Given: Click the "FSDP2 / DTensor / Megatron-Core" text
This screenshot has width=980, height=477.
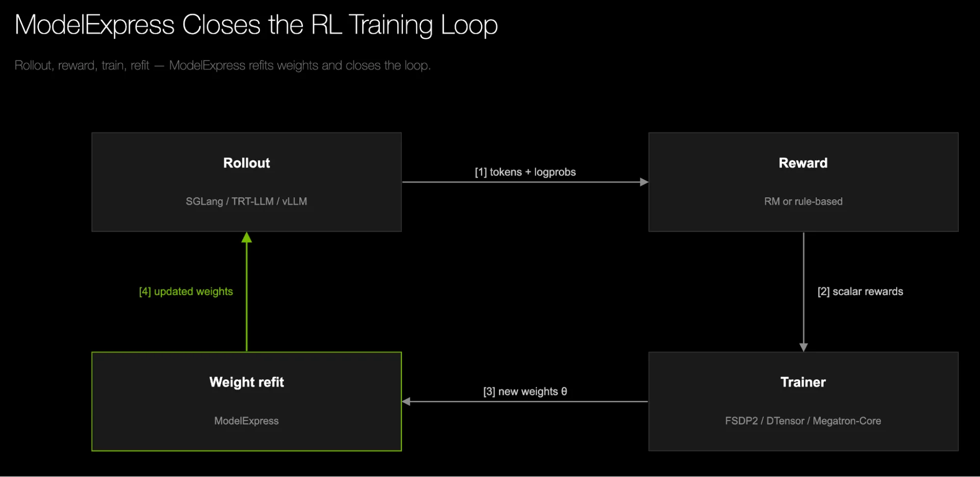Looking at the screenshot, I should (803, 421).
